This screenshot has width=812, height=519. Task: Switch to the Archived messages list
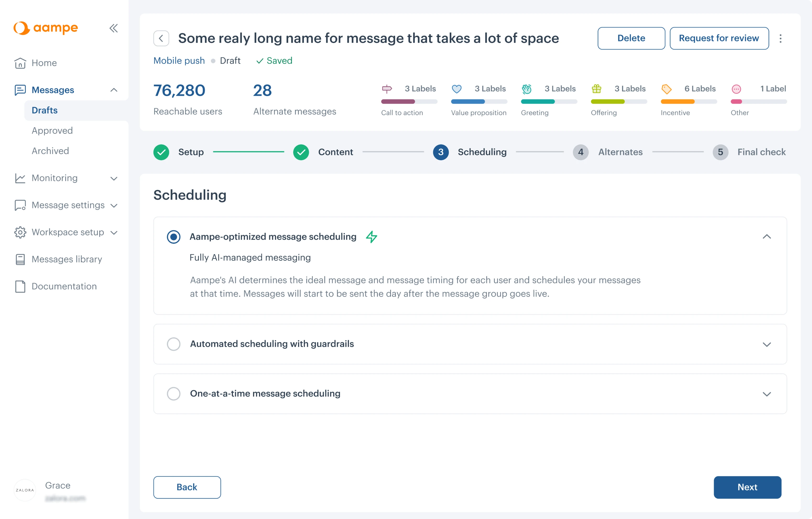tap(50, 151)
